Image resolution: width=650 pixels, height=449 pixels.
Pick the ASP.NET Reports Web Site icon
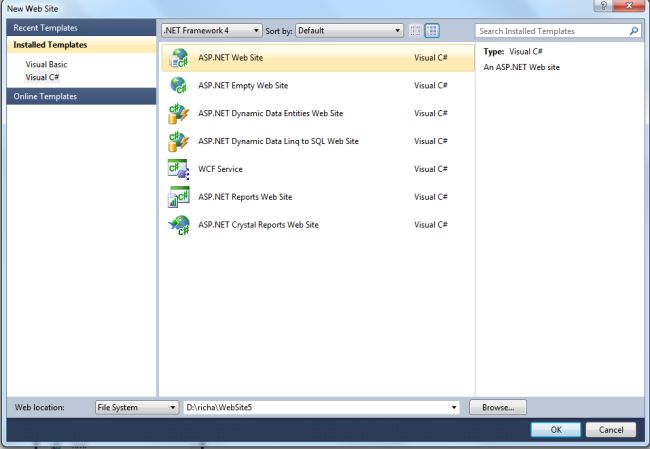coord(179,197)
